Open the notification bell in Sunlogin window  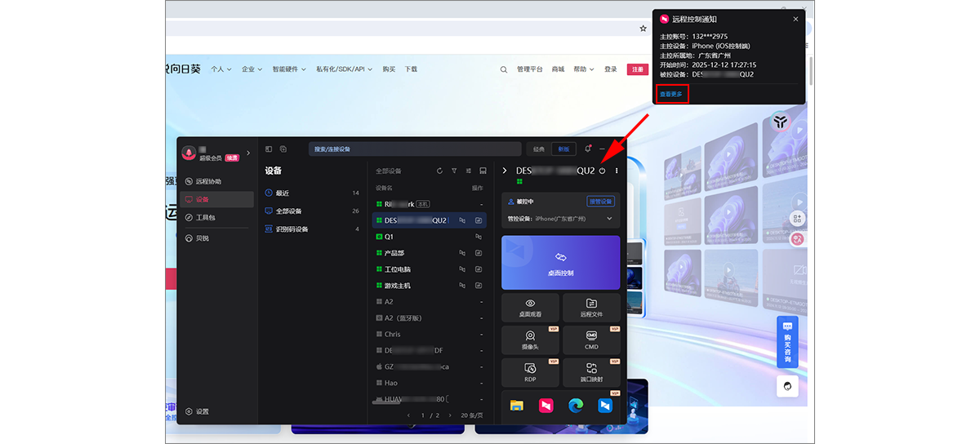tap(587, 149)
